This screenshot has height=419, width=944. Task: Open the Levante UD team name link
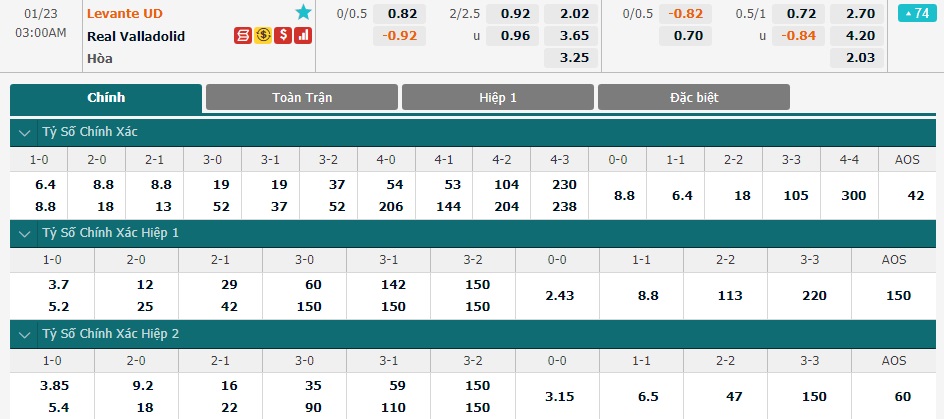(x=125, y=13)
